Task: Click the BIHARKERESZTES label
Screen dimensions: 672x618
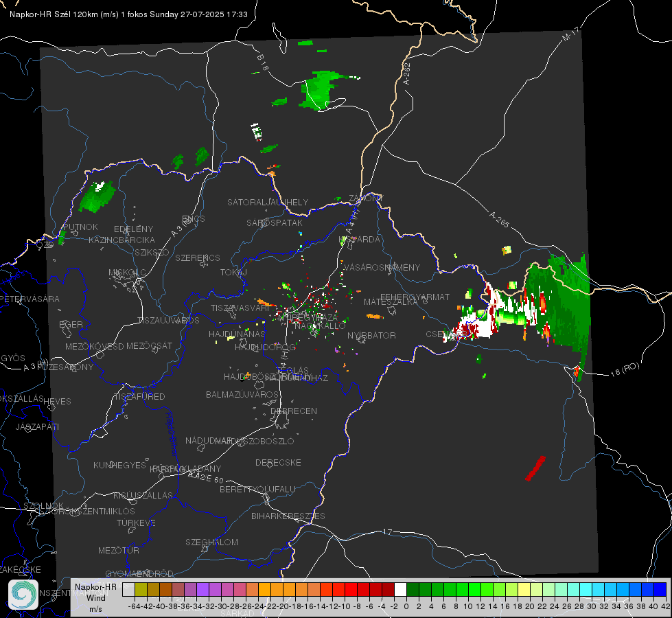Action: (288, 516)
